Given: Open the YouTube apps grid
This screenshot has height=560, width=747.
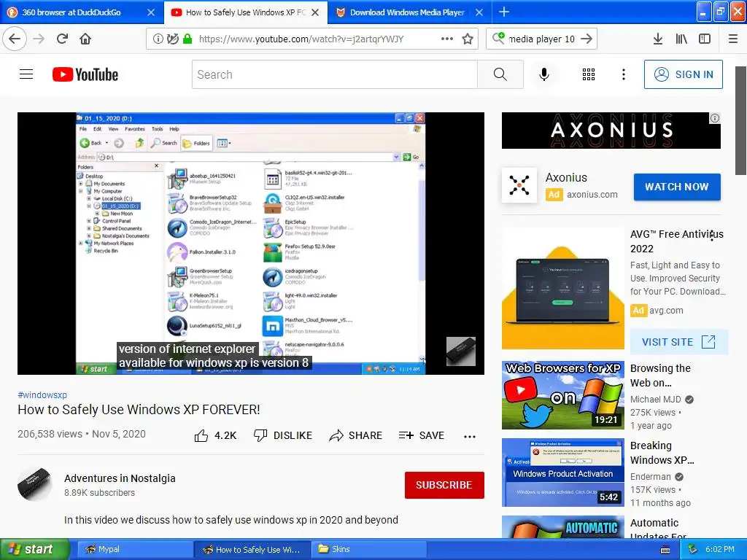Looking at the screenshot, I should [x=589, y=74].
